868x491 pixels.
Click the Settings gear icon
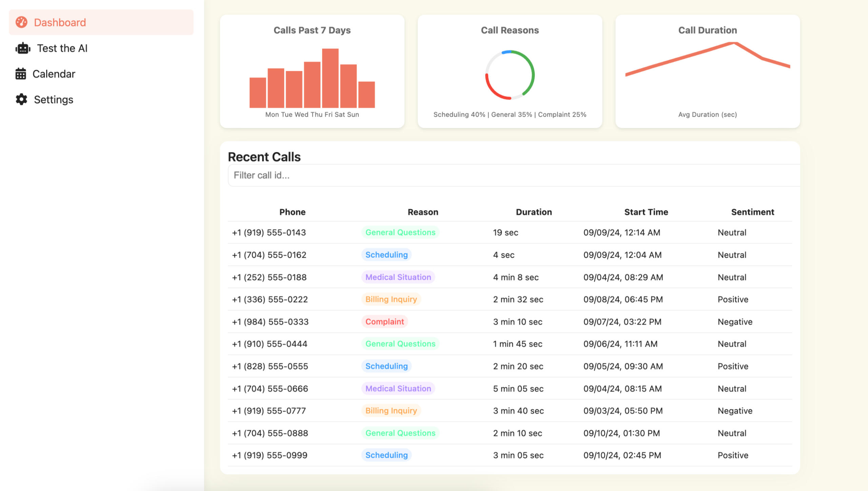[21, 99]
